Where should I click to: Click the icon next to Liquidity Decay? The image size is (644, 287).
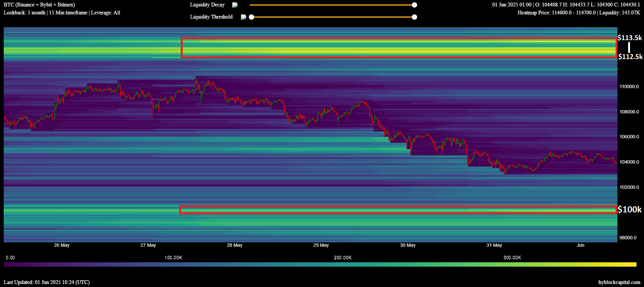[235, 5]
